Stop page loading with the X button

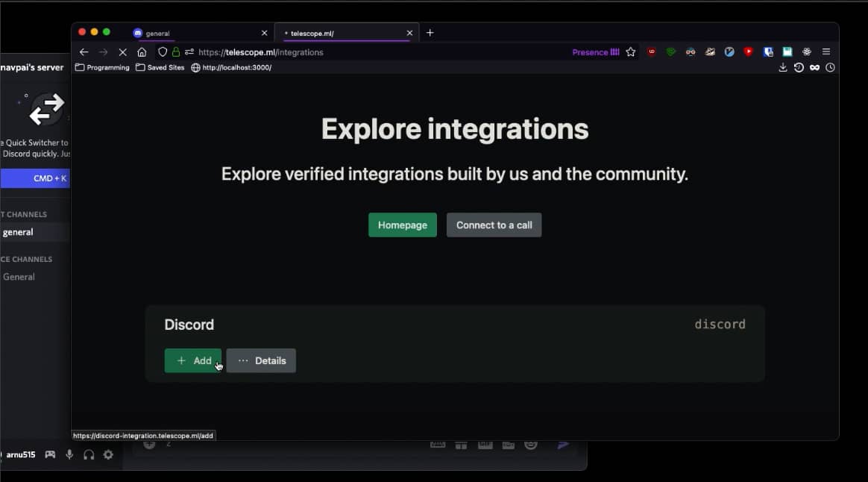122,52
